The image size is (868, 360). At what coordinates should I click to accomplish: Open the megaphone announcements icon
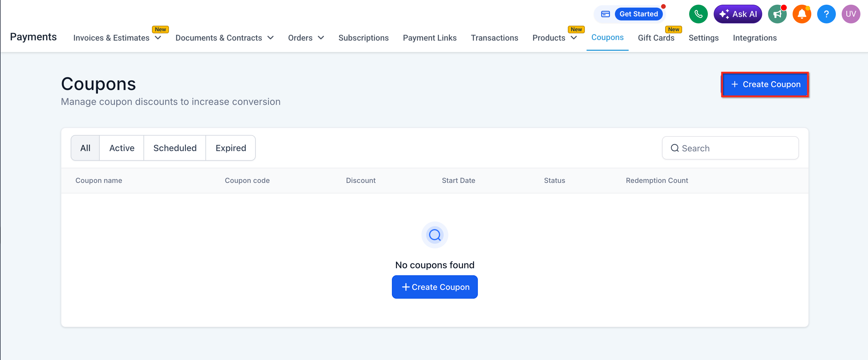777,14
